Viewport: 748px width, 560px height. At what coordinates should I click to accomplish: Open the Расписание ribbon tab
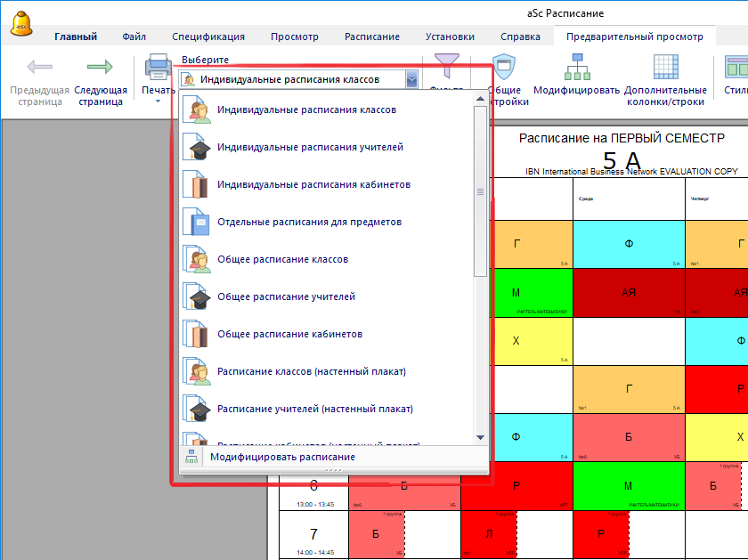[374, 37]
